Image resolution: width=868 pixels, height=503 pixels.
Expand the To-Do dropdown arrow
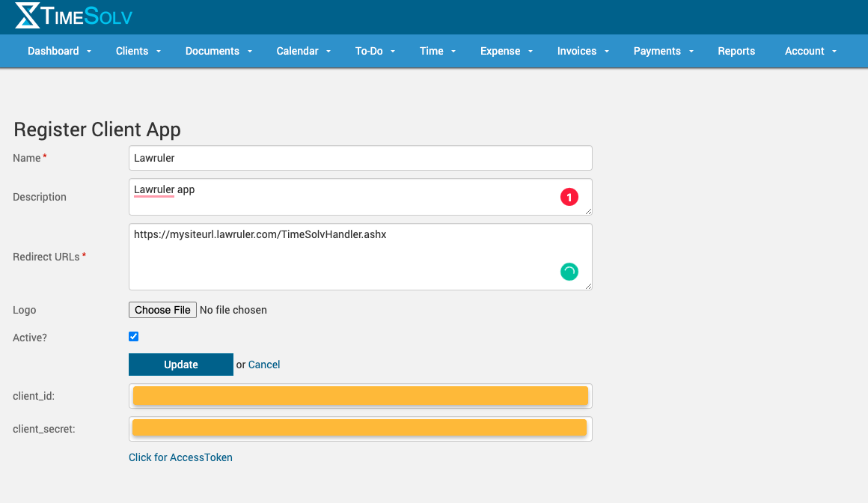click(x=393, y=51)
